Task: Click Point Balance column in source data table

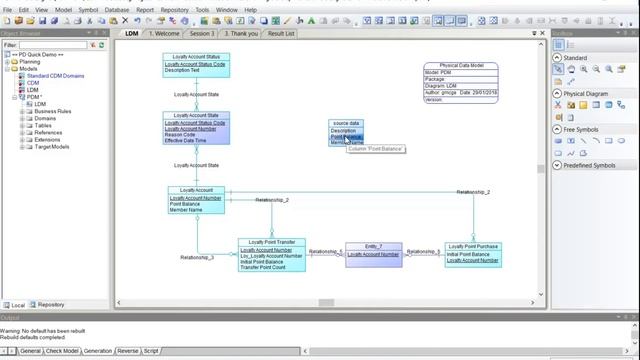Action: 346,137
